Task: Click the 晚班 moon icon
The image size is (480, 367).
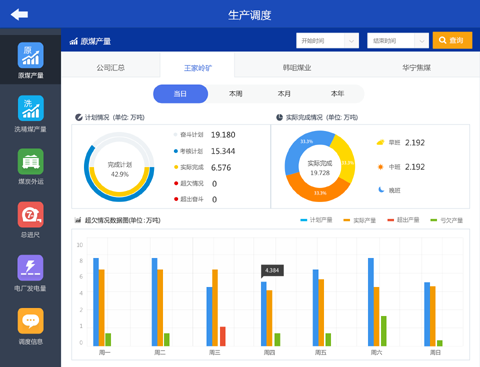Action: pos(381,190)
